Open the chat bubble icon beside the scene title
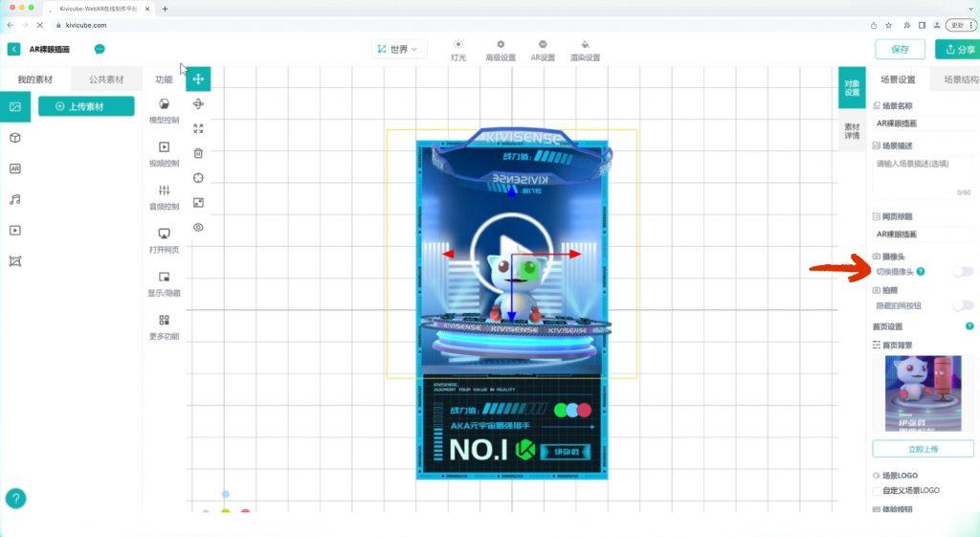Screen dimensions: 980x537 [x=100, y=50]
